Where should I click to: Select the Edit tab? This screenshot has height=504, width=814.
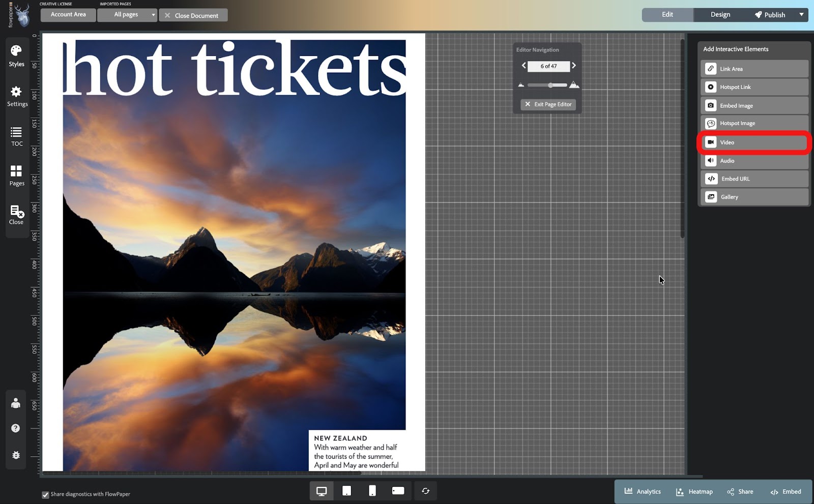click(667, 15)
